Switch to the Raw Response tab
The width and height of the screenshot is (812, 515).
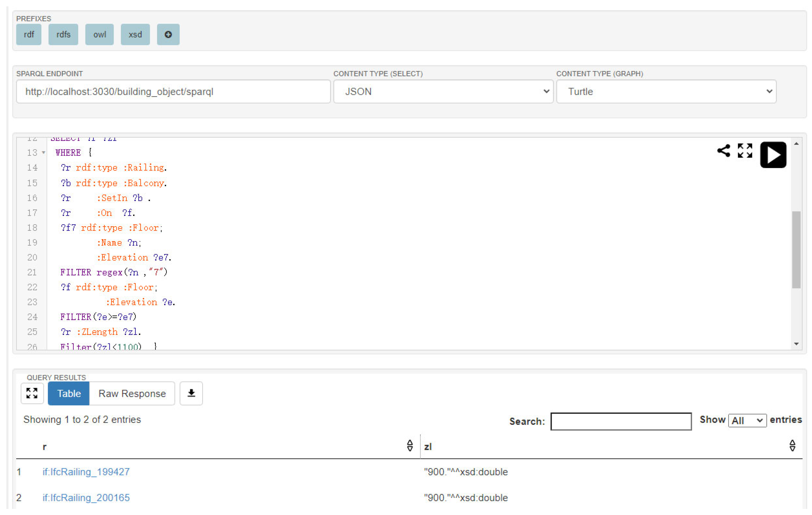click(132, 393)
